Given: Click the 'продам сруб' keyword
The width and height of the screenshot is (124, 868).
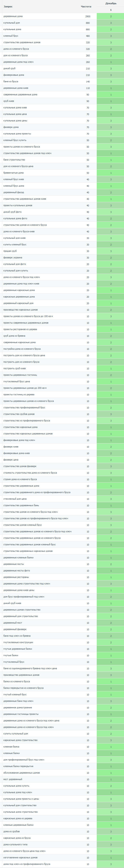Looking at the screenshot, I should coord(10,251).
